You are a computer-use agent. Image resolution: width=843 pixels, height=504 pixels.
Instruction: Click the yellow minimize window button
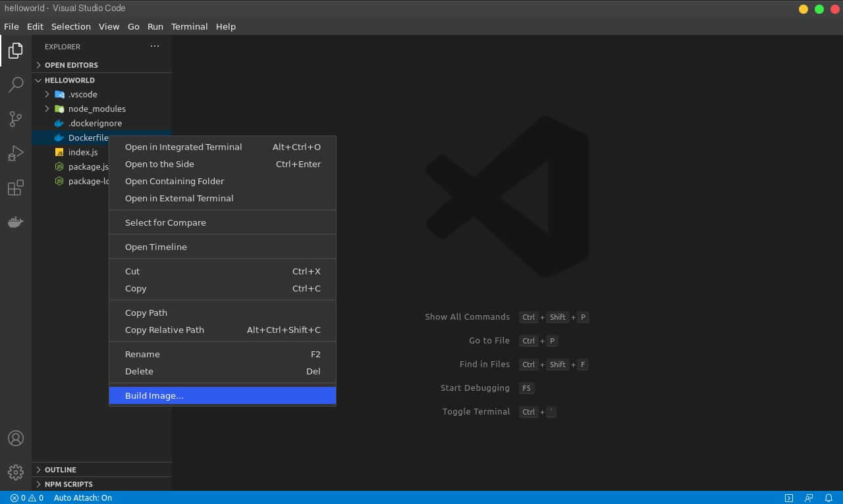pyautogui.click(x=803, y=9)
